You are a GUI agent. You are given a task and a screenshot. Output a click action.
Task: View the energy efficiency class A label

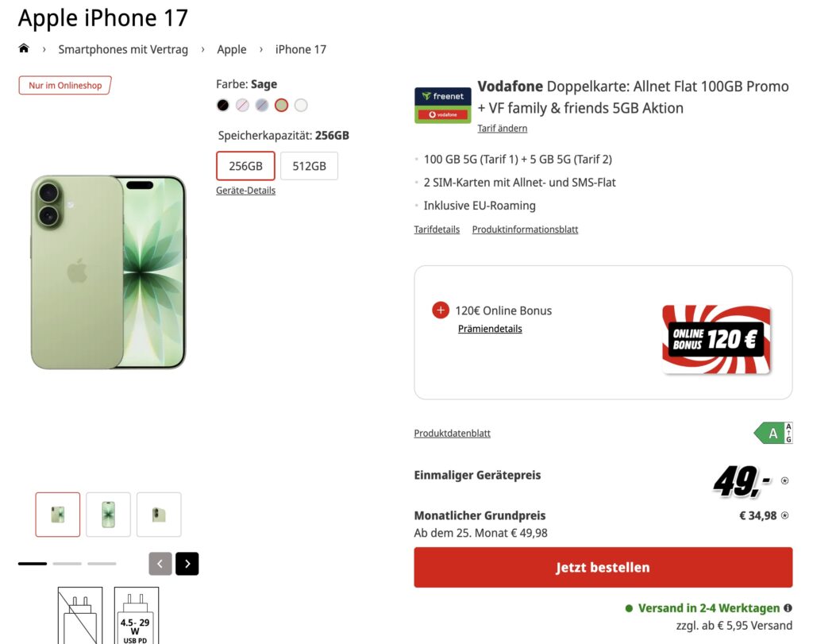(x=773, y=433)
